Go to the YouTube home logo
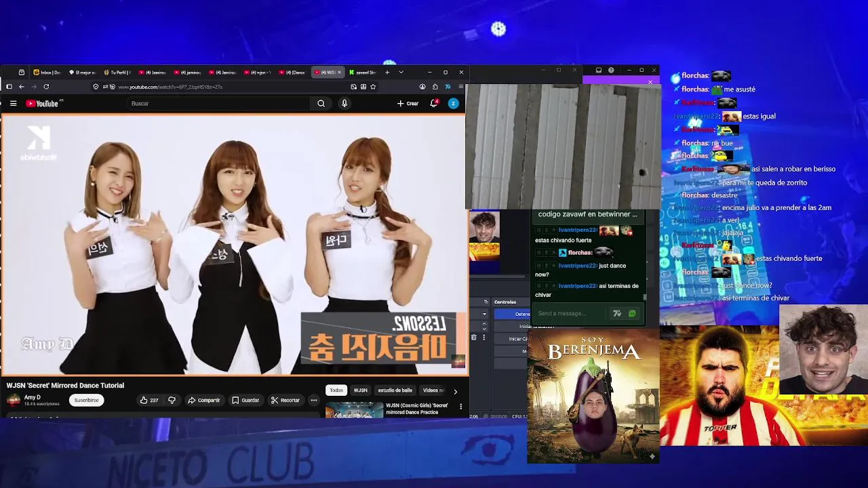The image size is (868, 488). tap(43, 104)
